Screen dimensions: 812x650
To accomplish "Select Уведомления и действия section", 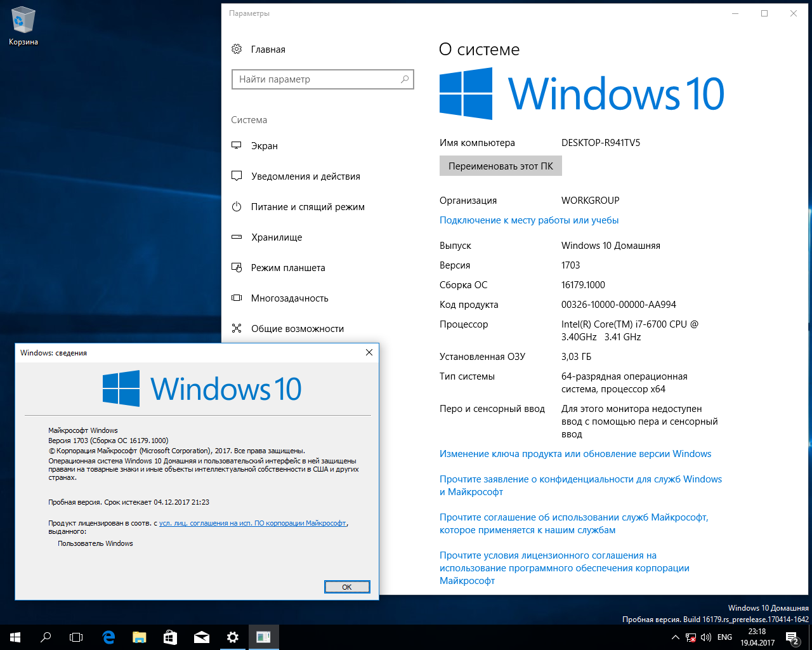I will 305,176.
